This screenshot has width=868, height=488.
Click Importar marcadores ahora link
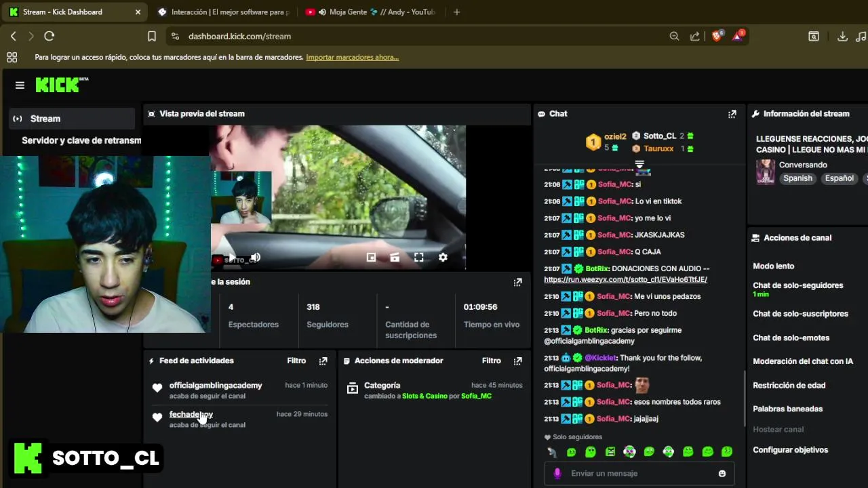point(352,58)
